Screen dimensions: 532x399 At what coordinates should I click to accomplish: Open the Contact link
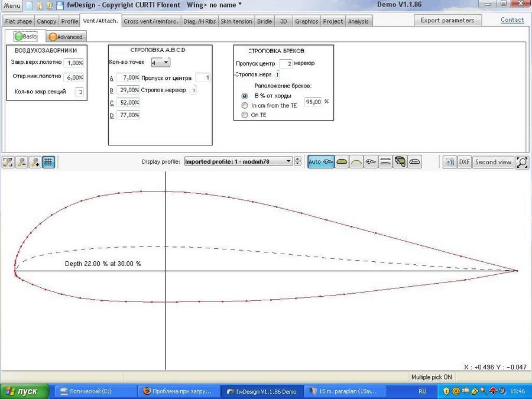(x=512, y=20)
